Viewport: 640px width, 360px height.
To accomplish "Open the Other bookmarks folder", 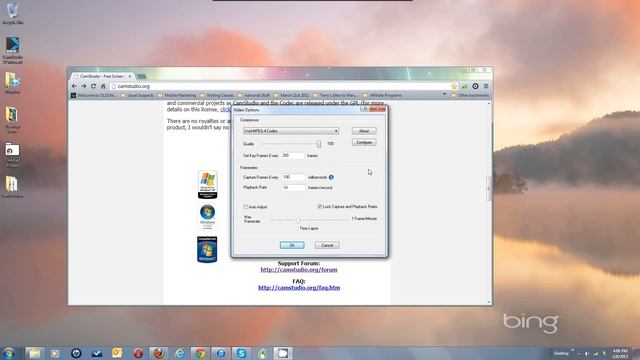I will point(470,95).
